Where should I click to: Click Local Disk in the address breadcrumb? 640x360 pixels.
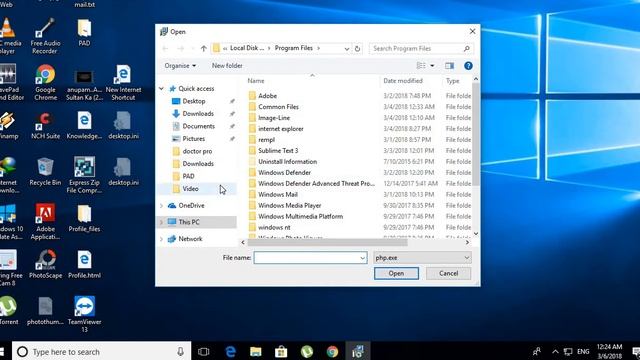[247, 48]
